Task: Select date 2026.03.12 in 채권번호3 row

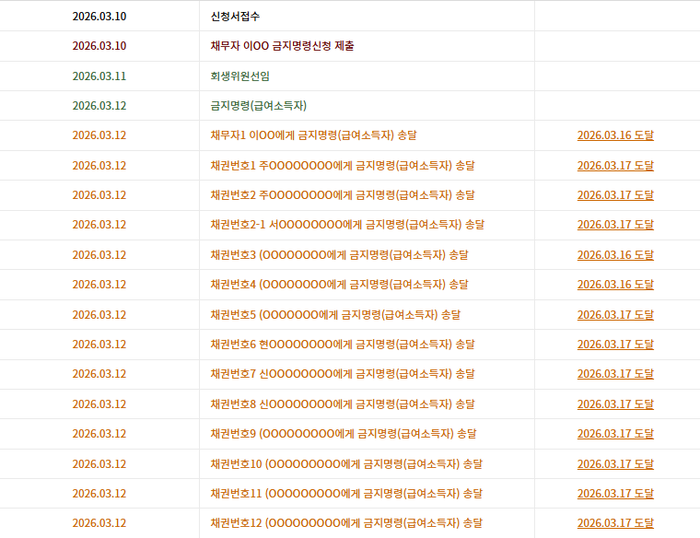Action: coord(99,255)
